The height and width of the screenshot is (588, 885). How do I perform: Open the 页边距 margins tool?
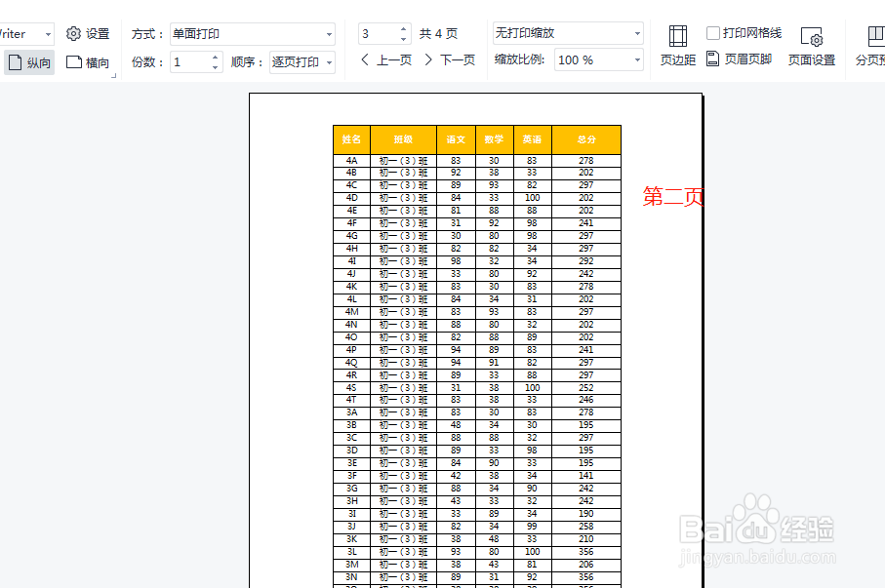pyautogui.click(x=678, y=46)
